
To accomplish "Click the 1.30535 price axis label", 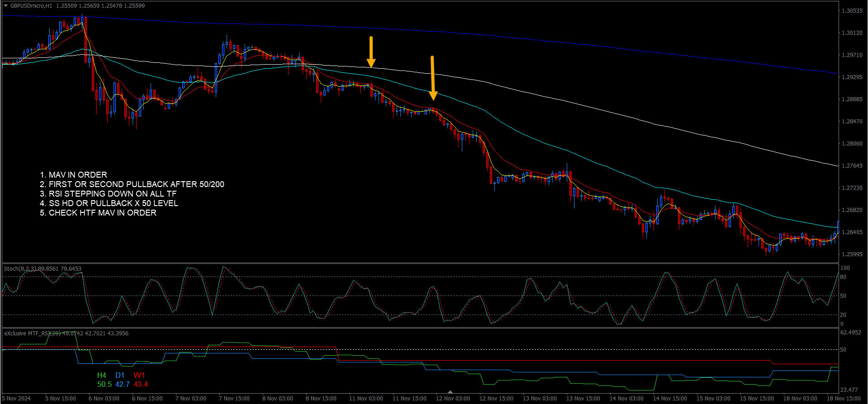I will click(852, 11).
